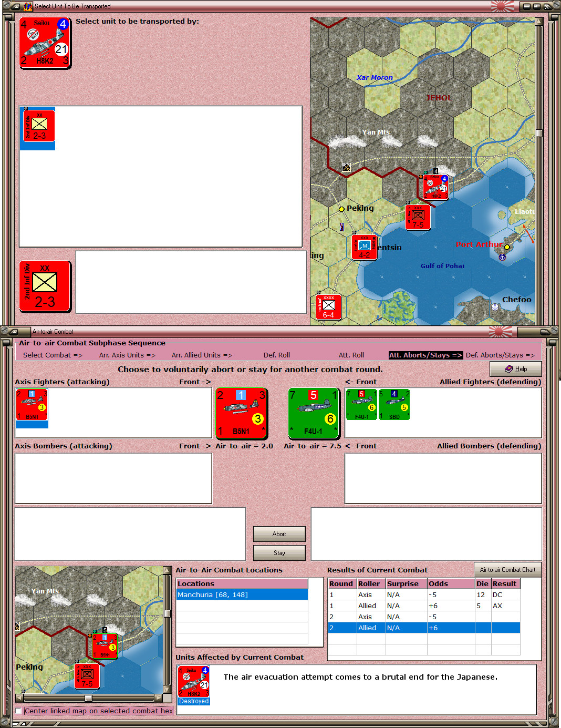Click the Locations column header

(x=242, y=583)
